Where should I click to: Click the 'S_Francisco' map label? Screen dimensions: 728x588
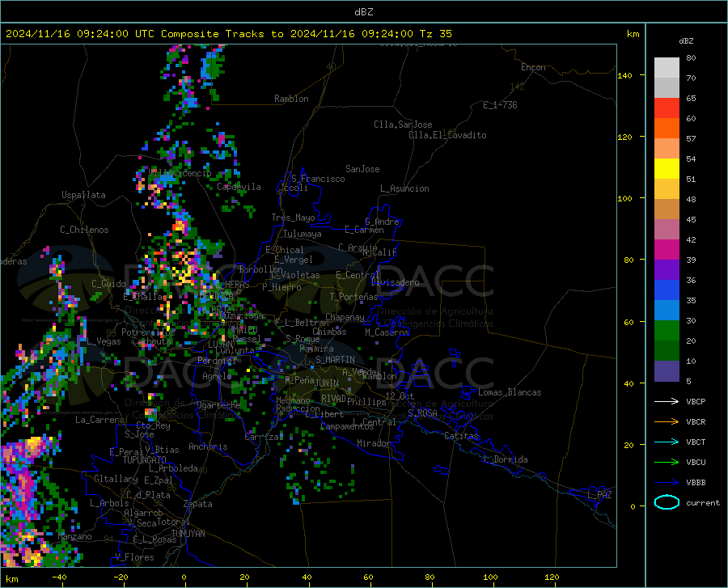pos(318,179)
